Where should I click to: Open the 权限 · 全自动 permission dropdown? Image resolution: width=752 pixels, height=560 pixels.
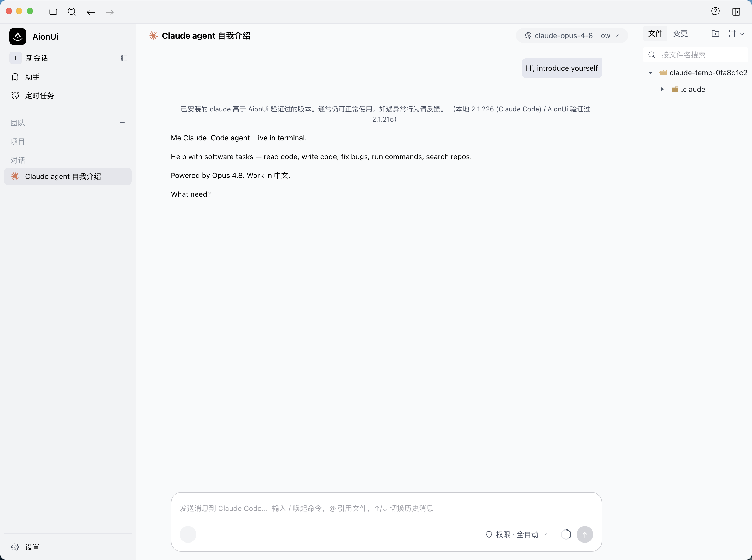pyautogui.click(x=516, y=535)
